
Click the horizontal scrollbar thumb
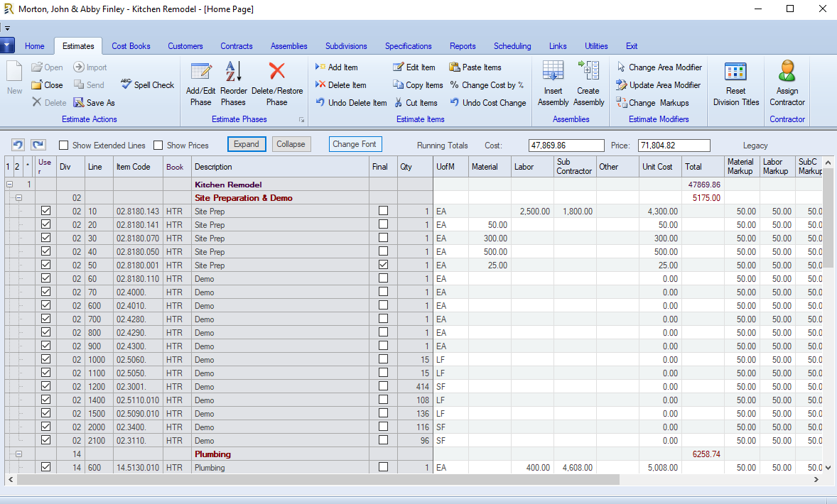[x=318, y=479]
